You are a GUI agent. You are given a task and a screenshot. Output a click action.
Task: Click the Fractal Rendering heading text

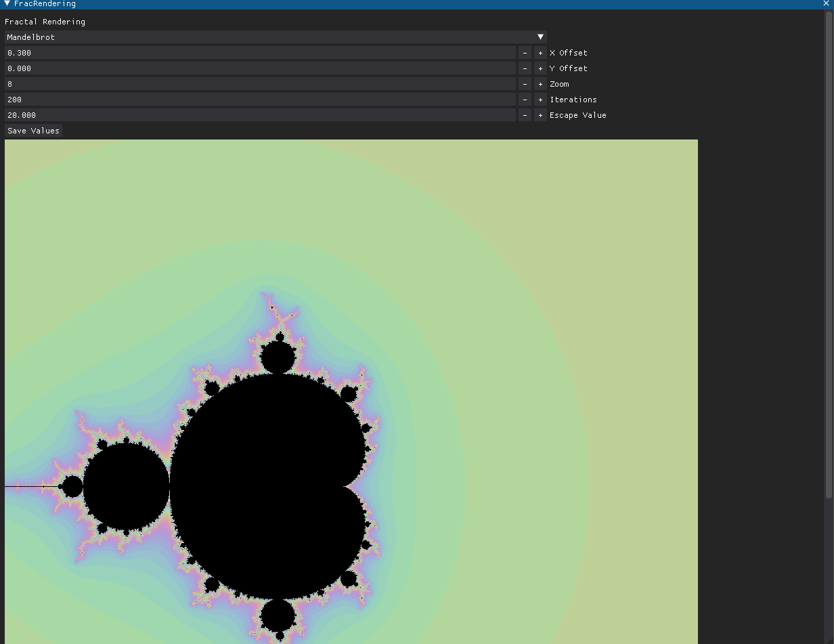click(45, 22)
